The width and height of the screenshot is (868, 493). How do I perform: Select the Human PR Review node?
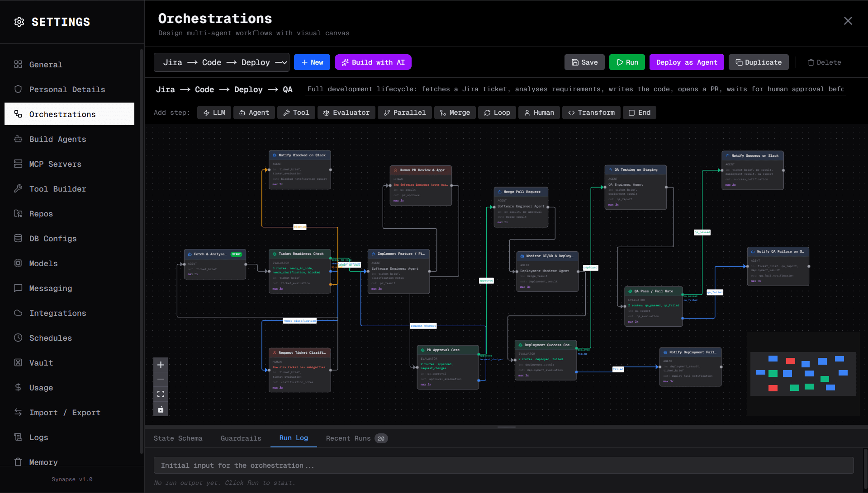click(x=421, y=186)
